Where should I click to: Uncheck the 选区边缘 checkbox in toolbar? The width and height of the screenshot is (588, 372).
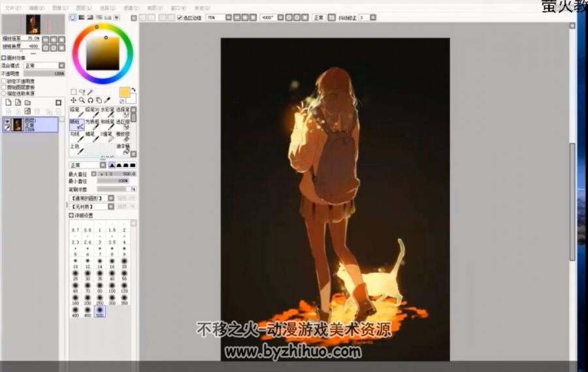coord(180,18)
